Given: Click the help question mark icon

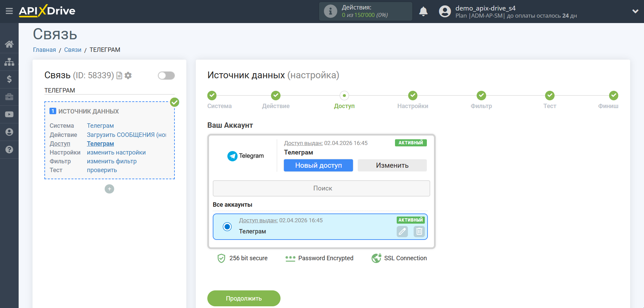Looking at the screenshot, I should tap(9, 149).
